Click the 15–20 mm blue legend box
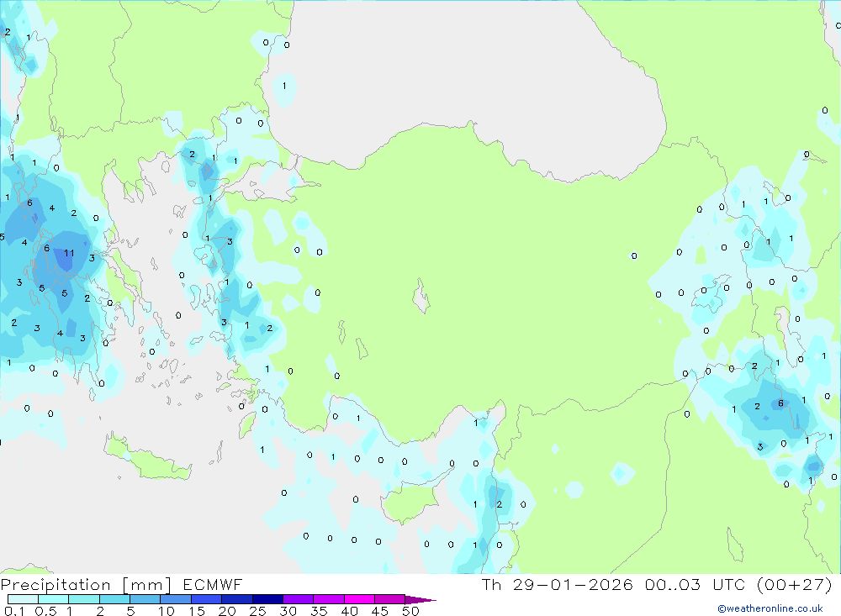This screenshot has width=841, height=616. click(206, 599)
